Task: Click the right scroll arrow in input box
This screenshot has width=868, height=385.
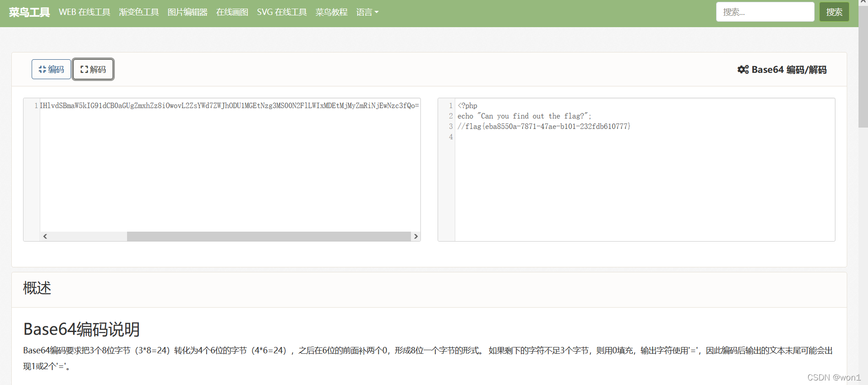Action: [x=415, y=237]
